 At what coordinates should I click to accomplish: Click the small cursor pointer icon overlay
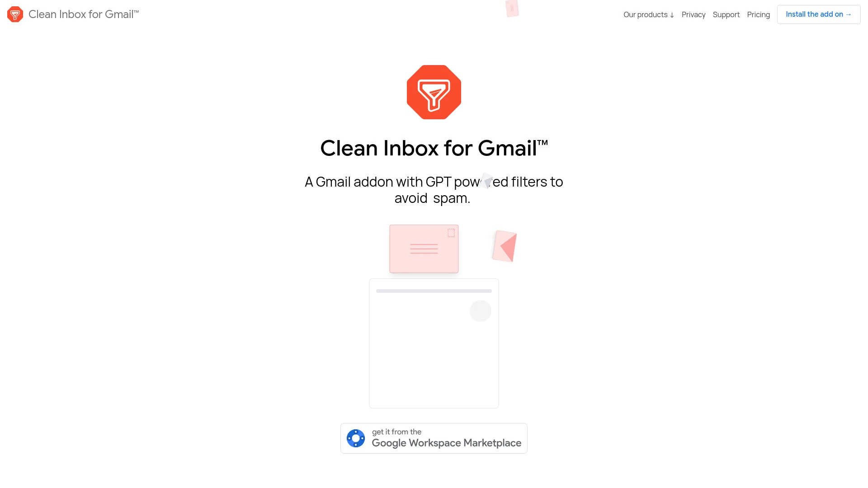pos(487,181)
